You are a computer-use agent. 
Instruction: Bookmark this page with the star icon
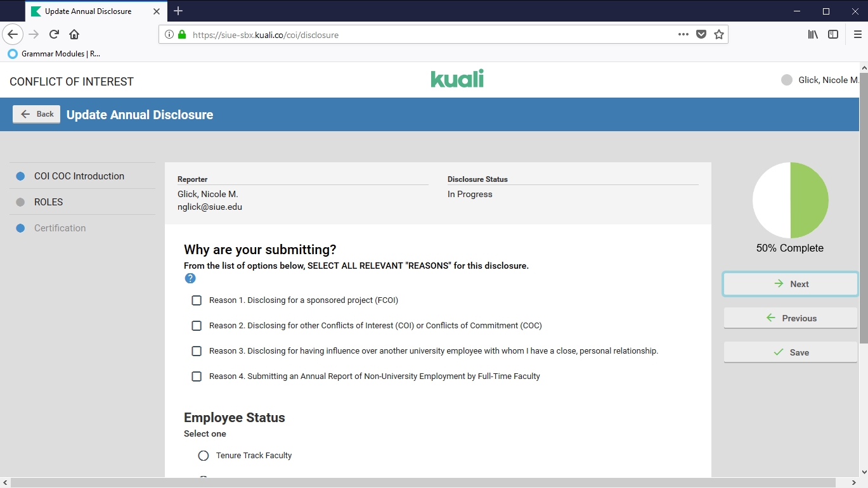(718, 35)
